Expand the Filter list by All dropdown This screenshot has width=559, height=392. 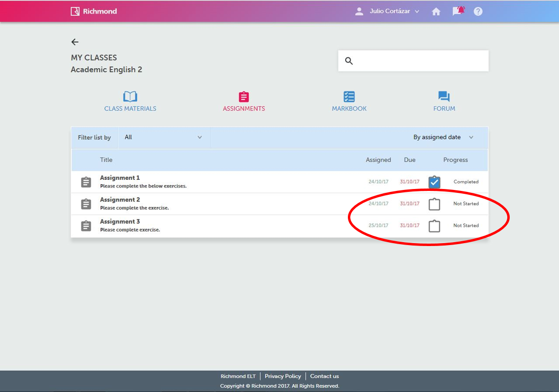click(x=164, y=137)
